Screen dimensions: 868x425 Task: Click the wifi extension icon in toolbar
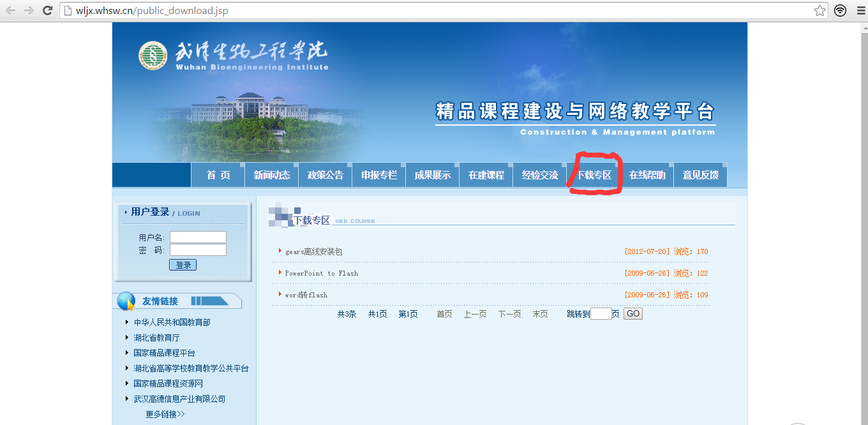tap(841, 10)
